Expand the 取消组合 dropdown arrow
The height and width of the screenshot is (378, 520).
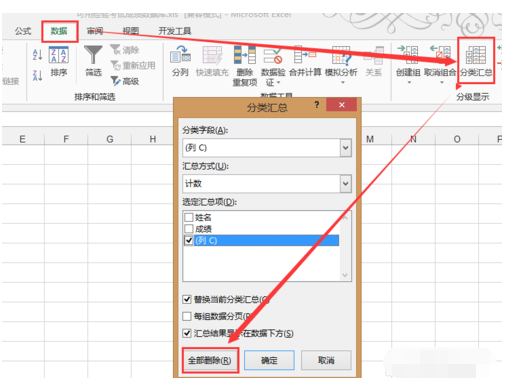click(x=442, y=82)
